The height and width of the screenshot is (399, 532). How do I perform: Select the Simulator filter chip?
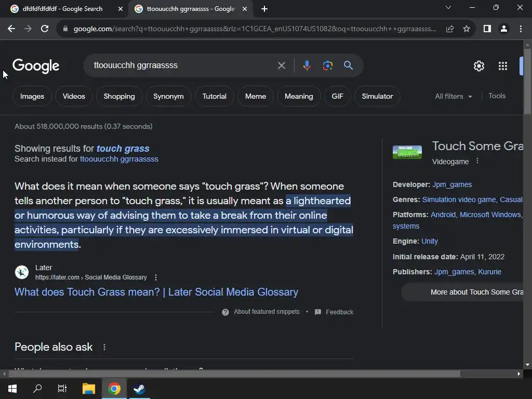[x=377, y=96]
